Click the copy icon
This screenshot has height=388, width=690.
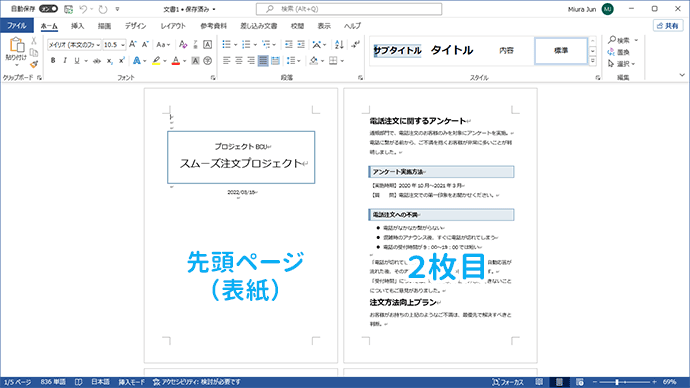pyautogui.click(x=34, y=53)
